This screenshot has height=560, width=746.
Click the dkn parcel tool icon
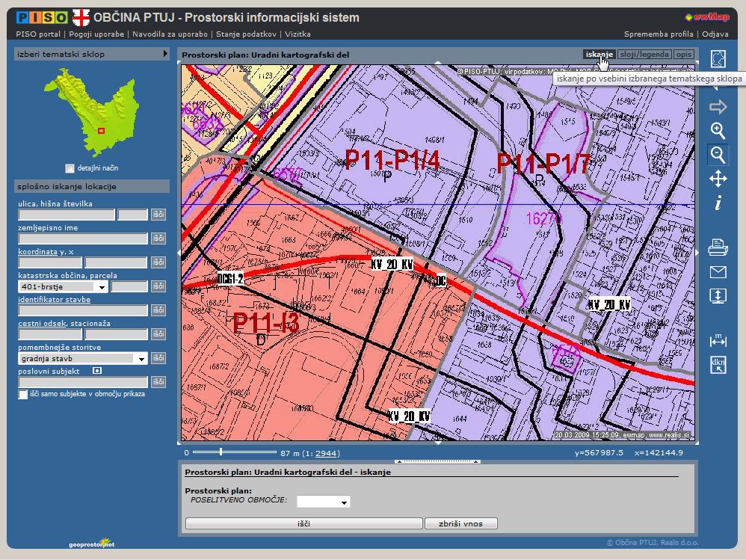(x=718, y=366)
